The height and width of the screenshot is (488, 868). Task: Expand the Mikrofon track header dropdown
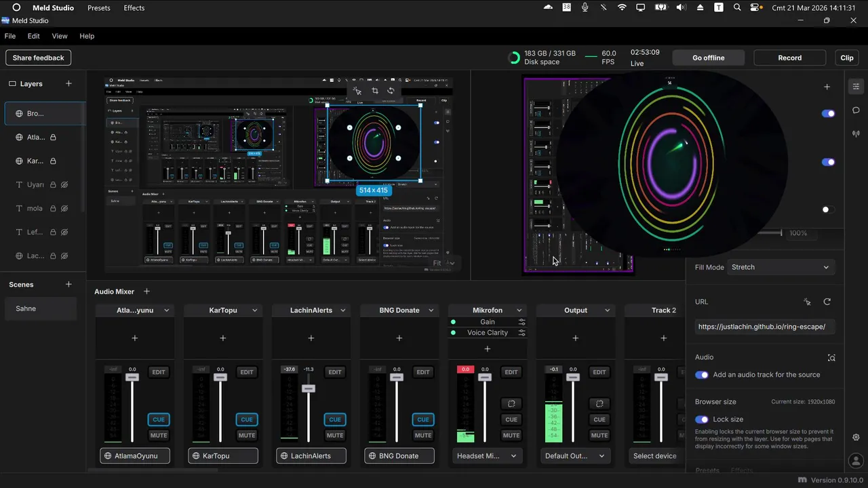click(x=519, y=310)
